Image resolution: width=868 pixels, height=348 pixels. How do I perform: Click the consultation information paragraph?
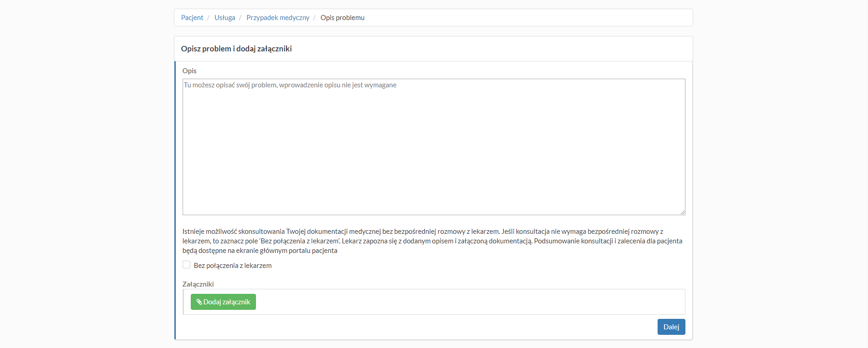(433, 241)
